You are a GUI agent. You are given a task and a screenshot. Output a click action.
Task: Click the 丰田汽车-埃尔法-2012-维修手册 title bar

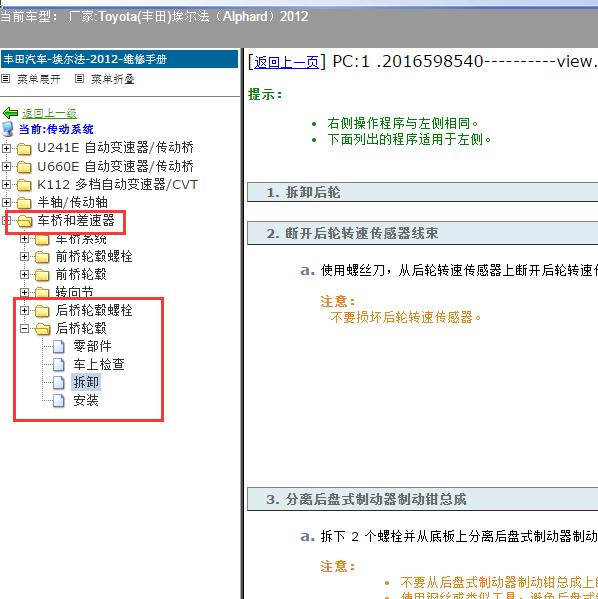119,59
